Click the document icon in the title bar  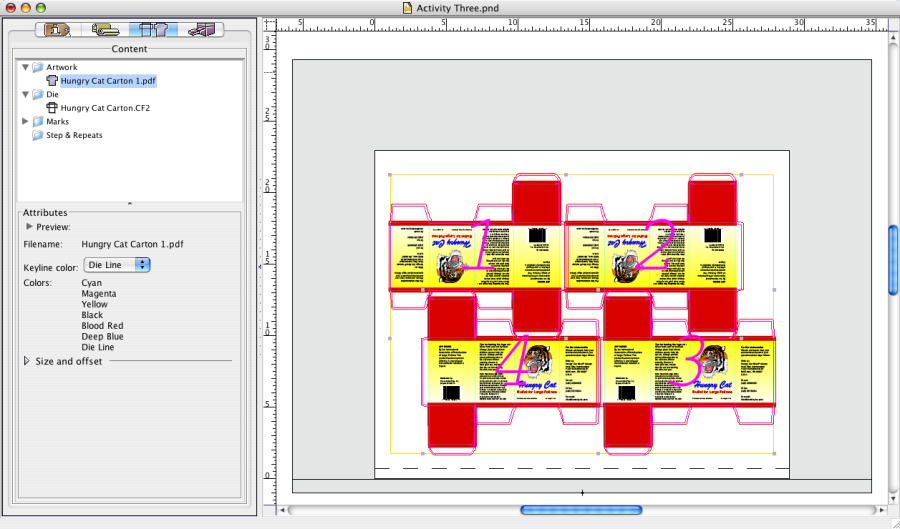[408, 8]
